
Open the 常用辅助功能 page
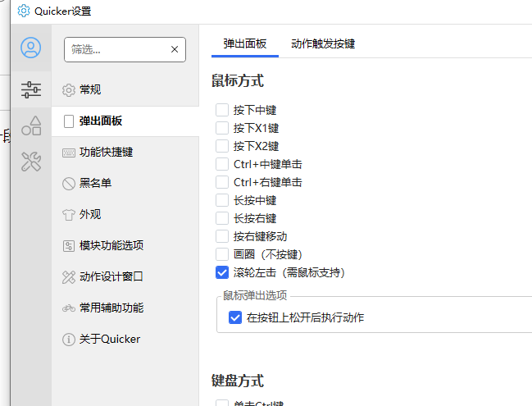pos(125,308)
